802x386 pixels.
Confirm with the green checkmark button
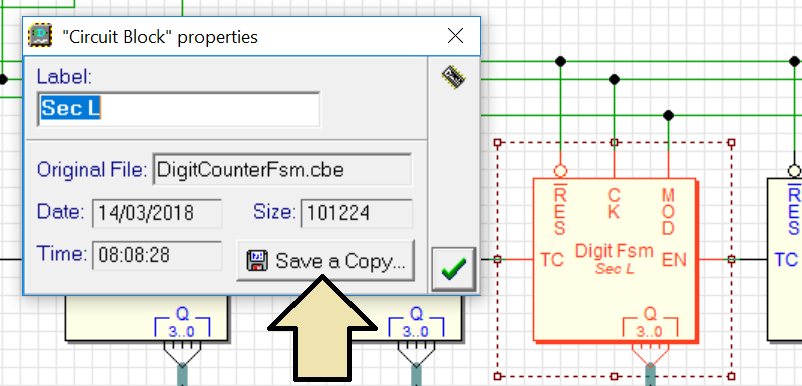pyautogui.click(x=454, y=269)
